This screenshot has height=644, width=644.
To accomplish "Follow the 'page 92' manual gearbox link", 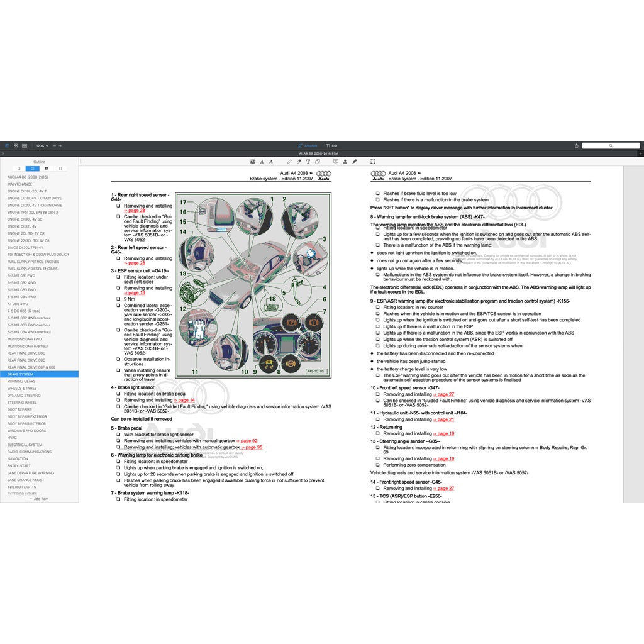I will coord(247,441).
